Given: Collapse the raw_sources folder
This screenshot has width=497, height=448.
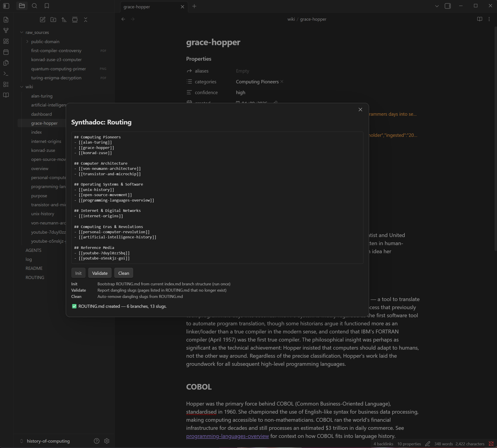Looking at the screenshot, I should [x=22, y=32].
